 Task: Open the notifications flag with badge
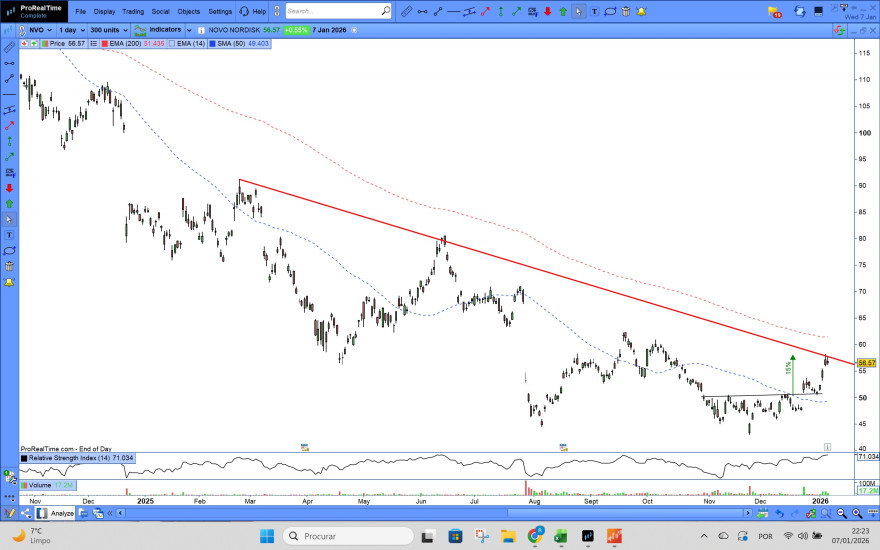(x=774, y=12)
